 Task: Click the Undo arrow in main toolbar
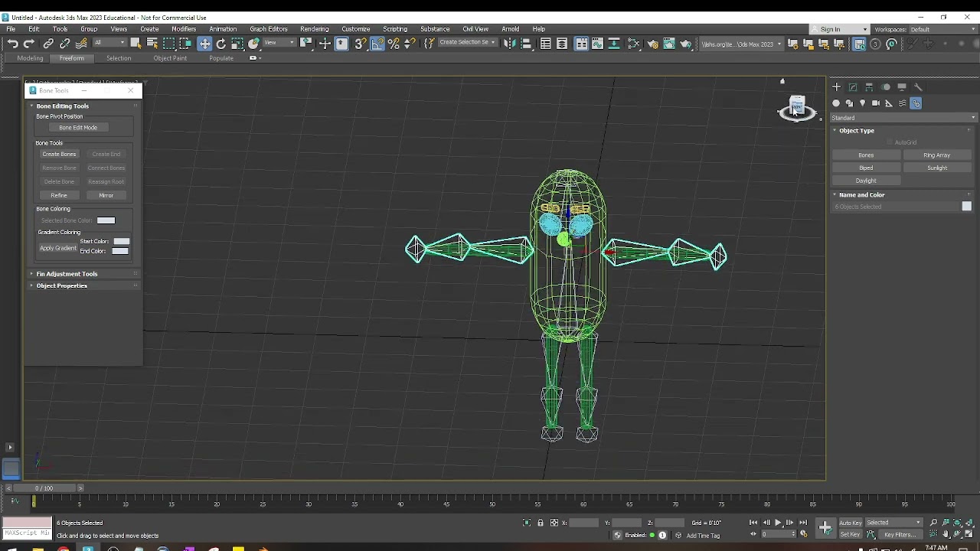tap(12, 44)
